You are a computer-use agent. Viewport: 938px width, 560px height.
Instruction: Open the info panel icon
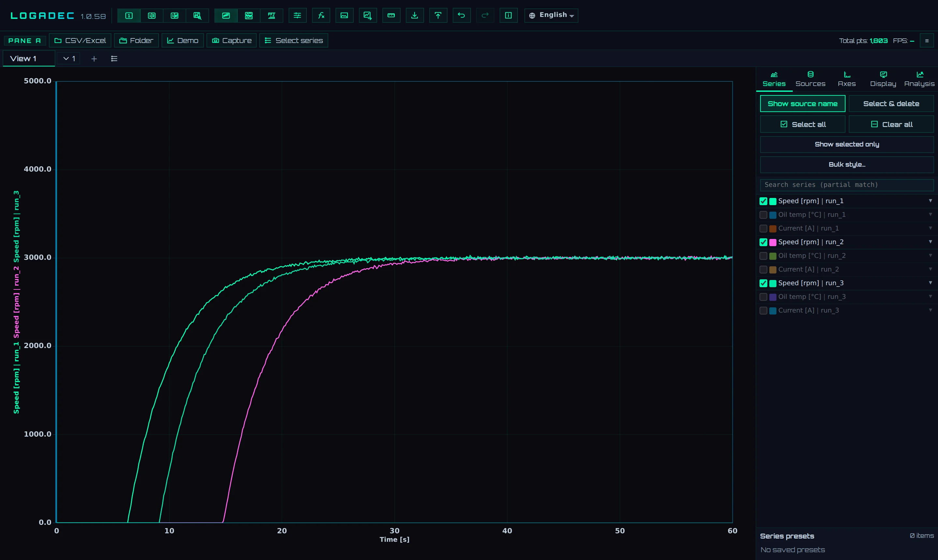pos(508,16)
